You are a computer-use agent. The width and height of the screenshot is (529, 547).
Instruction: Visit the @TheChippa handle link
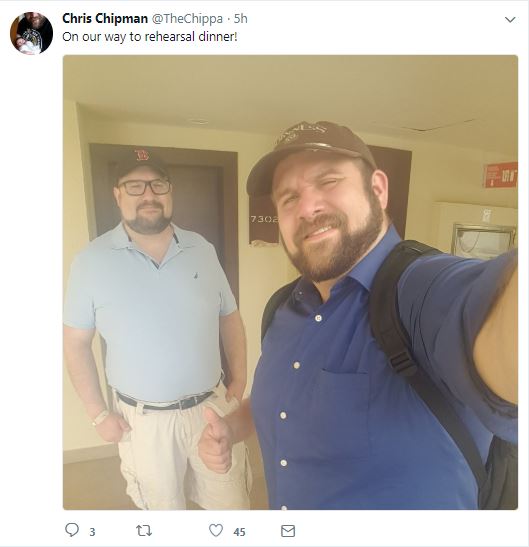coord(187,19)
